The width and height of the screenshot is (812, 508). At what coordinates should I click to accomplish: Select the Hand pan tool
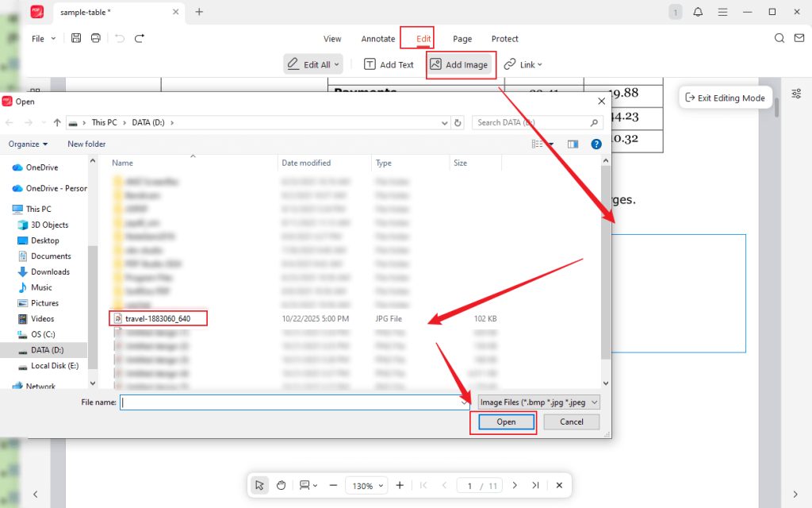click(281, 485)
